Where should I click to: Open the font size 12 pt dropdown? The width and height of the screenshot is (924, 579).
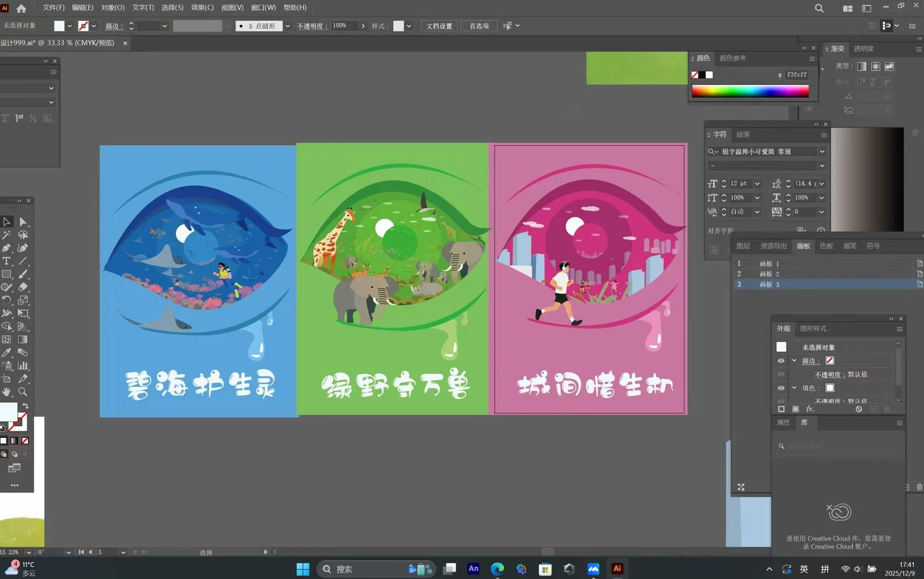tap(757, 184)
